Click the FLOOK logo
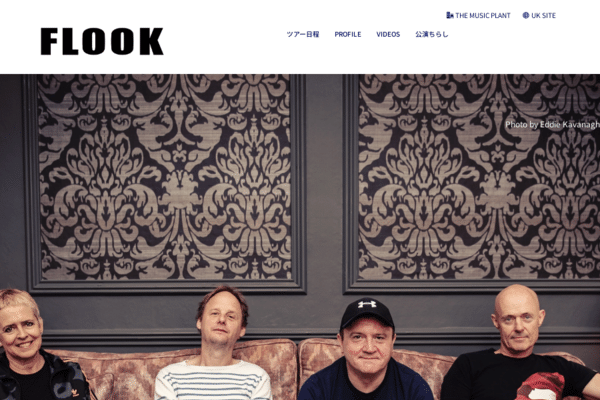 (x=102, y=41)
